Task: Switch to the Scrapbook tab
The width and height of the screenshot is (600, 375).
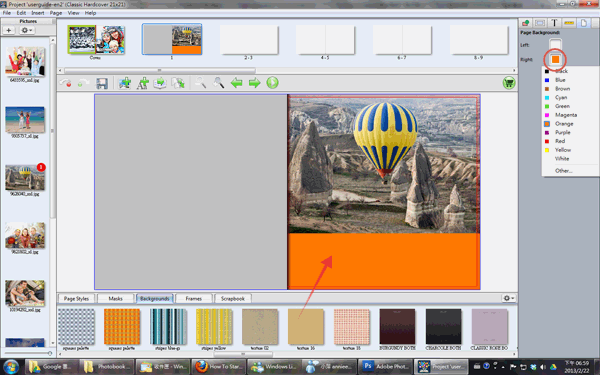Action: coord(233,298)
